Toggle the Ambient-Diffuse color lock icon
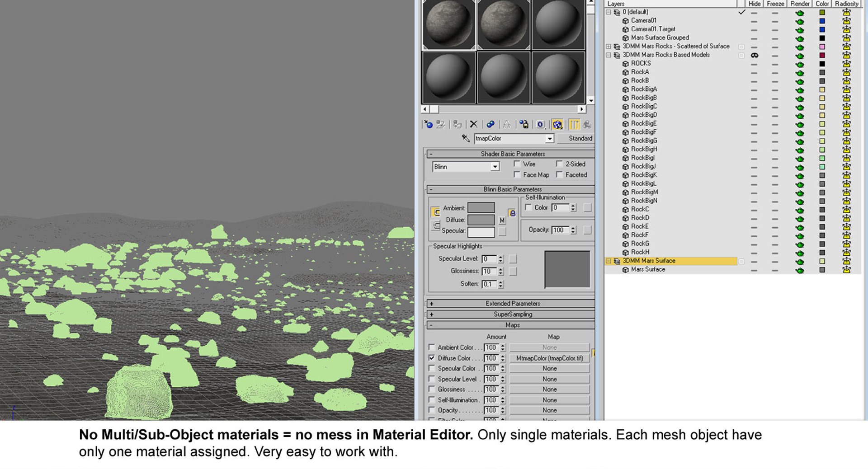868x469 pixels. tap(436, 212)
